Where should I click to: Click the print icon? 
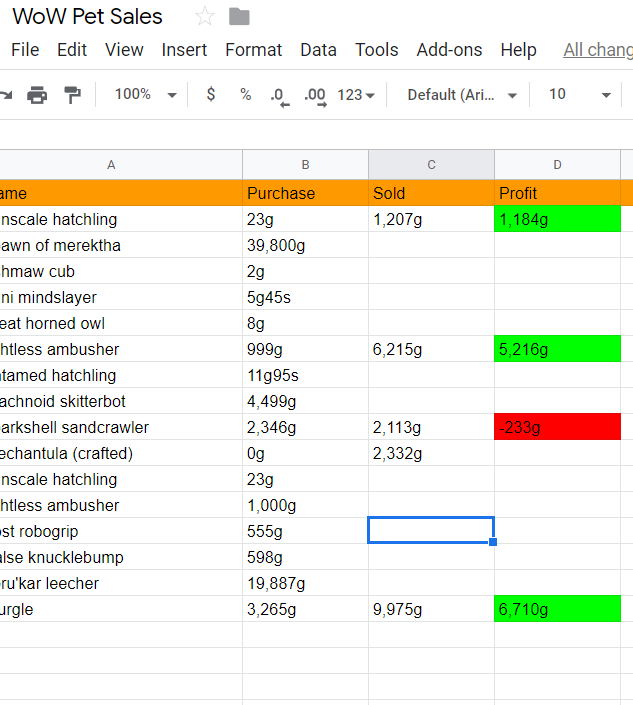coord(37,95)
